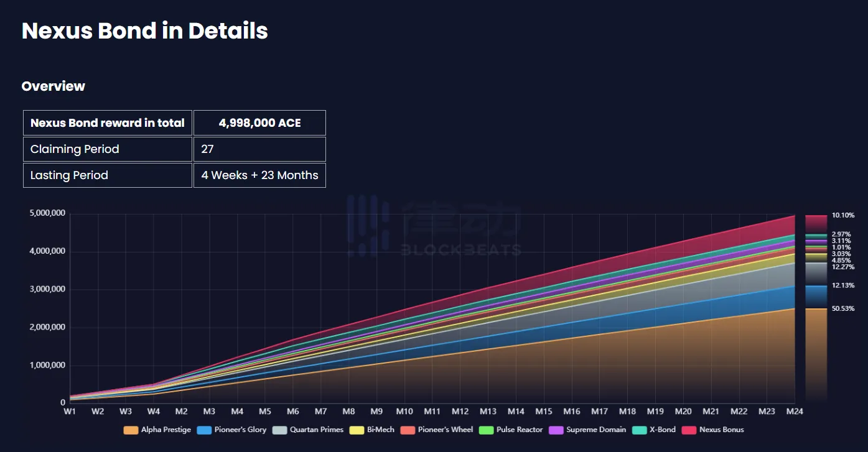Click the W1 label on x-axis
Image resolution: width=868 pixels, height=452 pixels.
(70, 412)
